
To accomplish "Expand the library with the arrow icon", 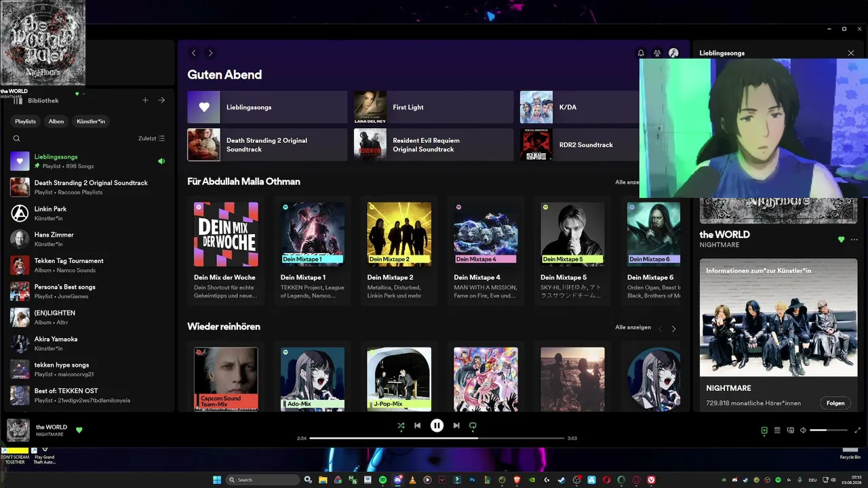I will click(x=161, y=100).
